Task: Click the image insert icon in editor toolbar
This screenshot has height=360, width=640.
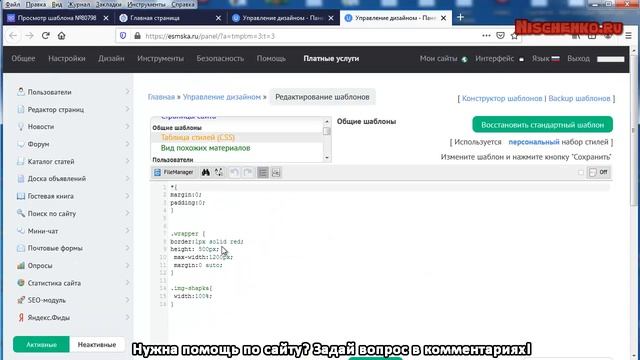Action: 276,173
